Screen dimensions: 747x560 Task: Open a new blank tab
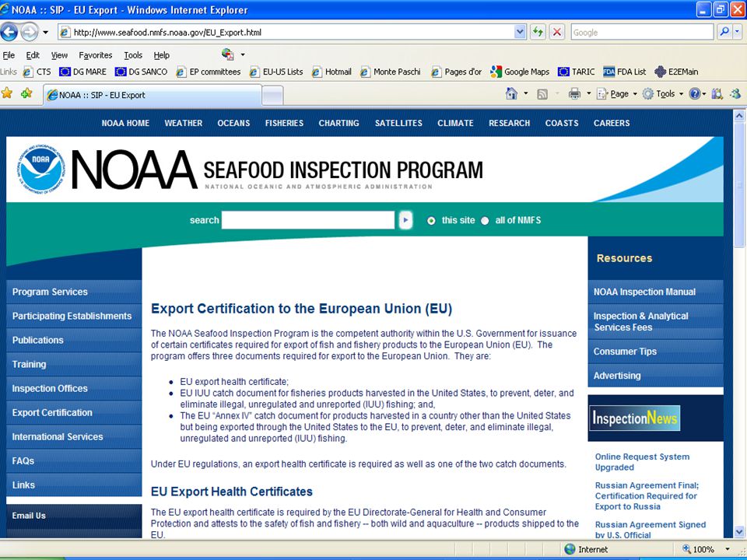click(x=272, y=95)
